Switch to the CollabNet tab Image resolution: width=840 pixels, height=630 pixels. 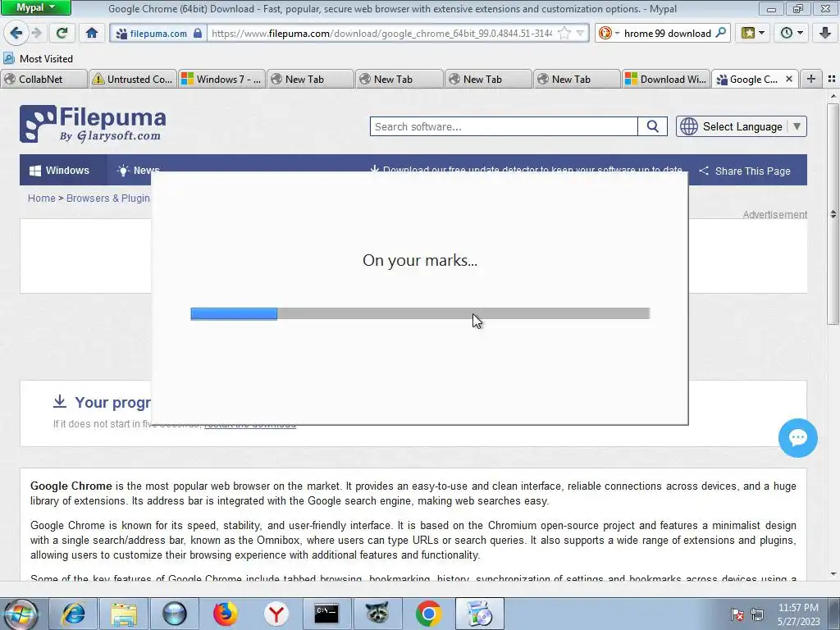[x=44, y=80]
